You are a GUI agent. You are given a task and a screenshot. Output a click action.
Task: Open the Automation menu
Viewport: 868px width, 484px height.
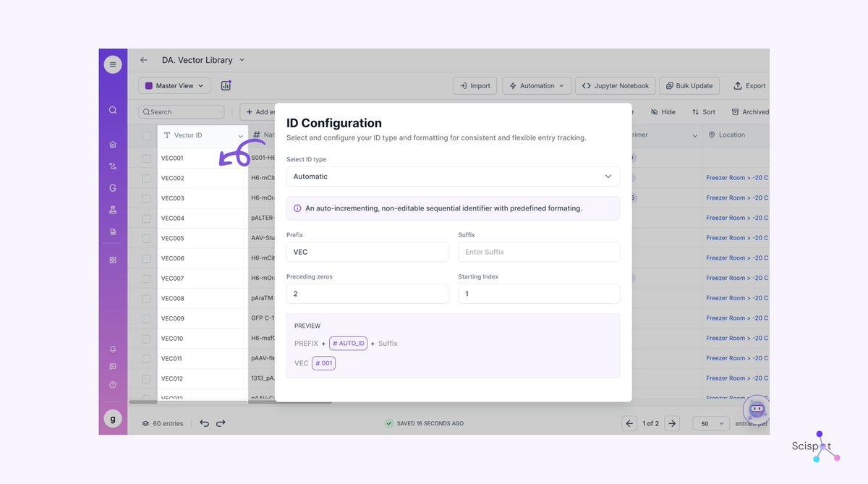(x=536, y=85)
